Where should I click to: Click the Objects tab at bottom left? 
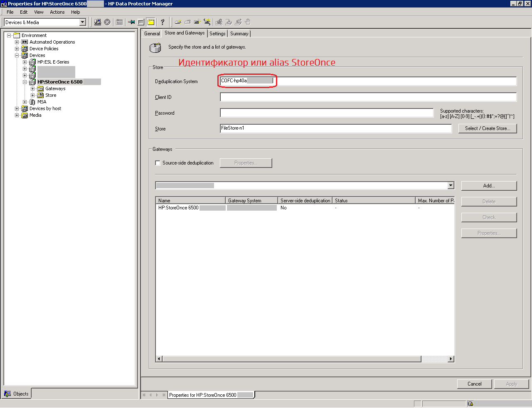point(17,393)
